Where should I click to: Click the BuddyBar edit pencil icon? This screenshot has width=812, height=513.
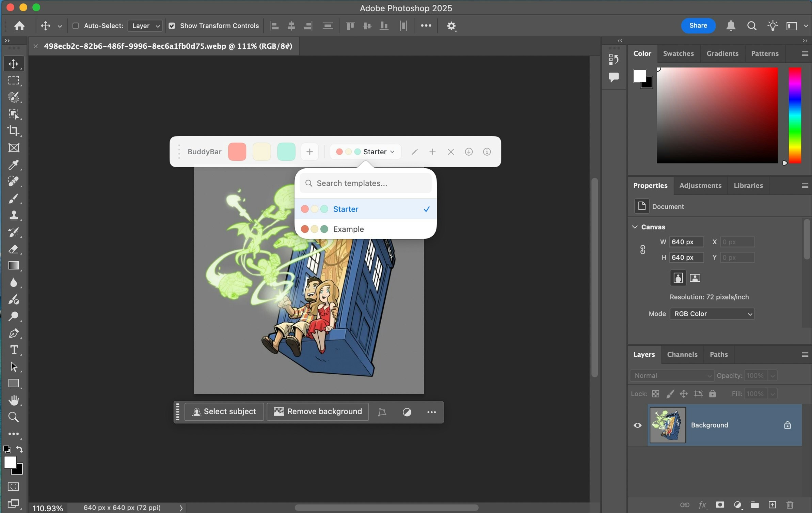point(414,152)
